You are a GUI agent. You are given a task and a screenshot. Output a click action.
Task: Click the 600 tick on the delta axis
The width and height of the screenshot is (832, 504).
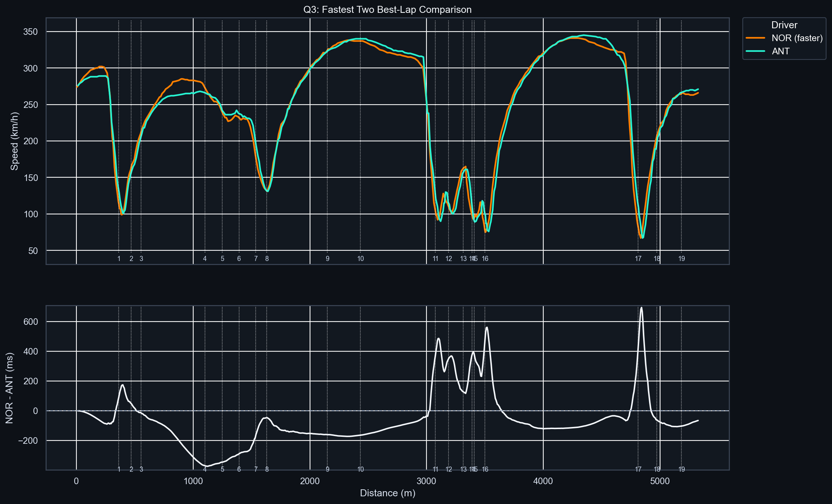[30, 322]
